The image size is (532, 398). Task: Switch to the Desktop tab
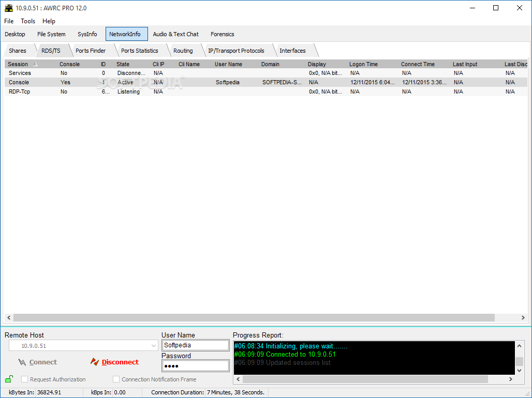[x=15, y=34]
